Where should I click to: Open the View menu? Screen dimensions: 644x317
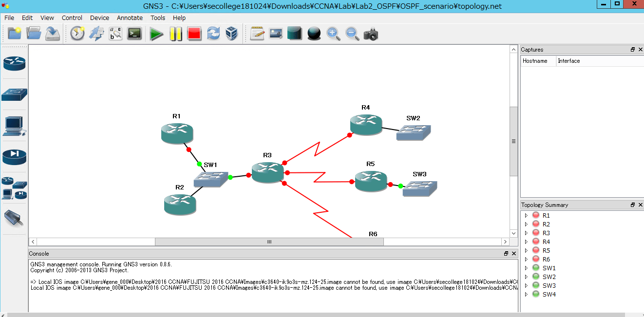click(x=47, y=18)
